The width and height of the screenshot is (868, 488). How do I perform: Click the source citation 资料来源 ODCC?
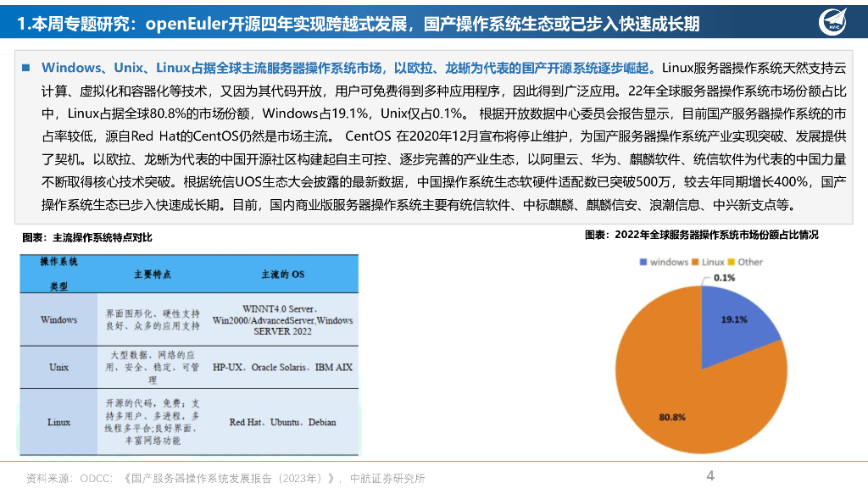[x=225, y=478]
